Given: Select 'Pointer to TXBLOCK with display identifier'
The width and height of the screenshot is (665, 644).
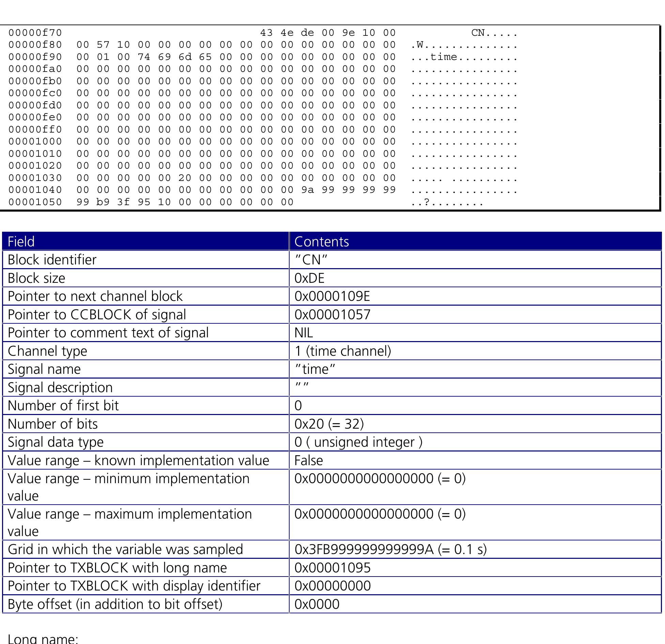Looking at the screenshot, I should 145,586.
